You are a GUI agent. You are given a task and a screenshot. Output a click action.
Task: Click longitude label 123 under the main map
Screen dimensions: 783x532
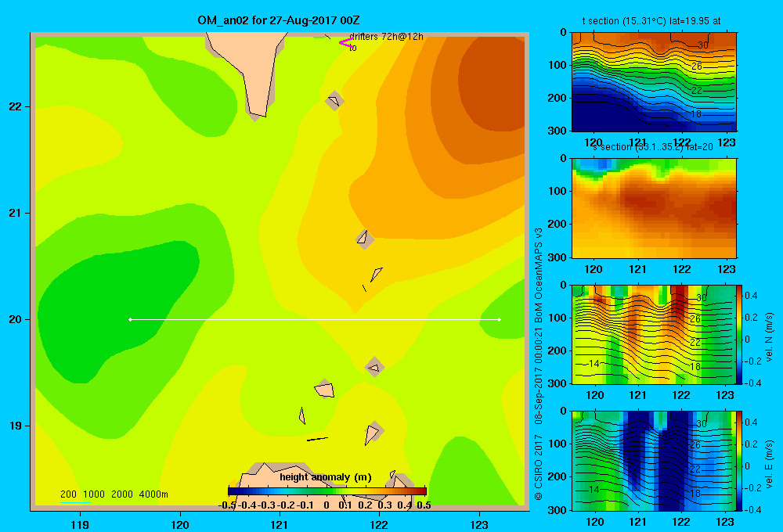(x=479, y=524)
